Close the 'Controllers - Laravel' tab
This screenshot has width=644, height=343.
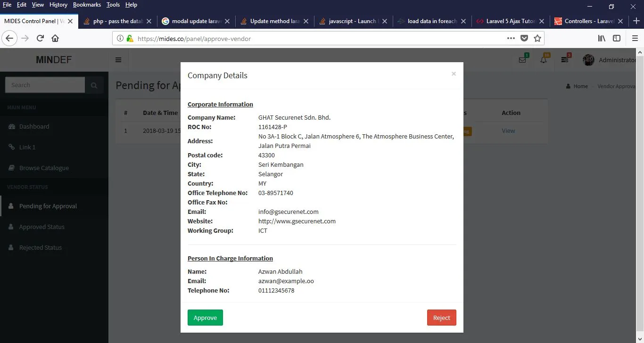click(620, 21)
